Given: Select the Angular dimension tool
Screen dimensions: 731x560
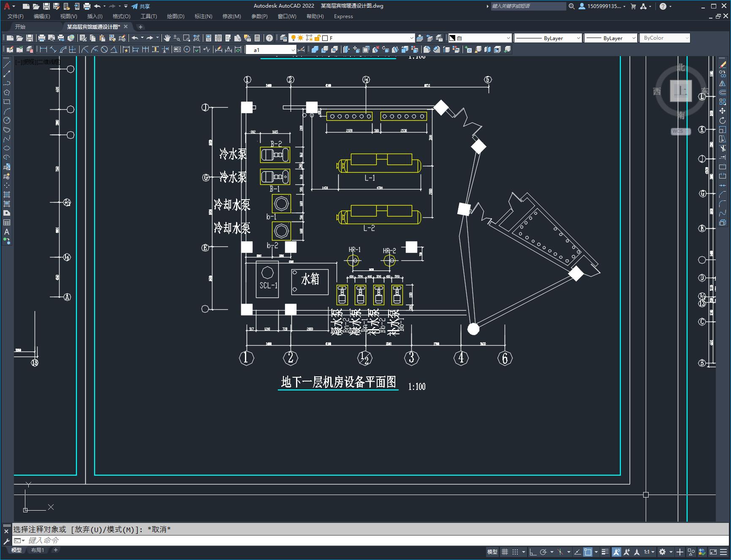Looking at the screenshot, I should (x=114, y=49).
